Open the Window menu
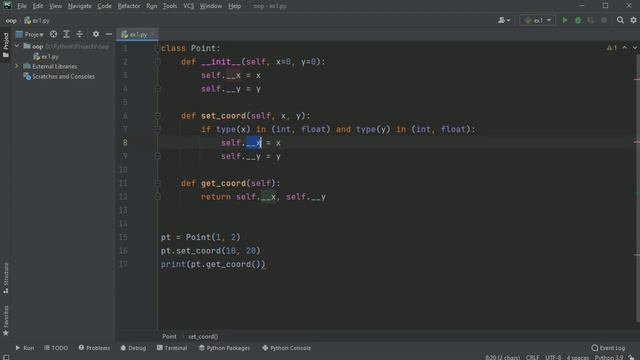This screenshot has width=640, height=360. [211, 6]
